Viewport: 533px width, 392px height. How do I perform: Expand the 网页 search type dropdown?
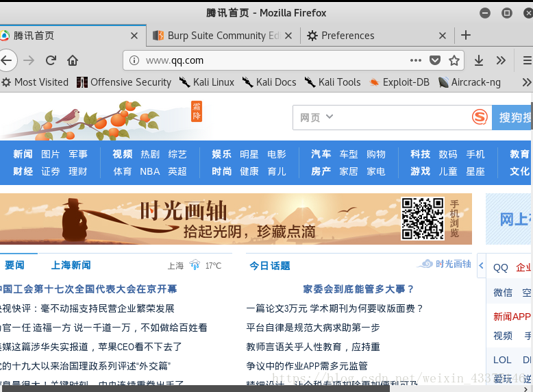[317, 118]
